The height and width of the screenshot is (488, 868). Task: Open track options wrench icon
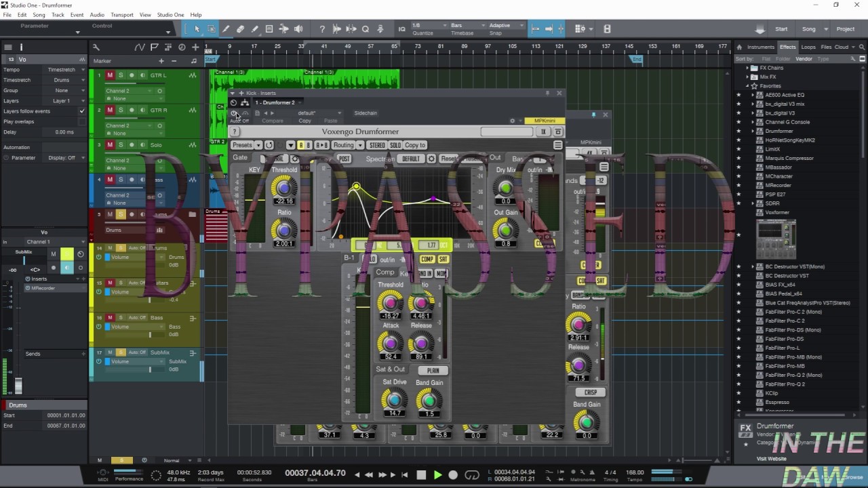point(96,47)
